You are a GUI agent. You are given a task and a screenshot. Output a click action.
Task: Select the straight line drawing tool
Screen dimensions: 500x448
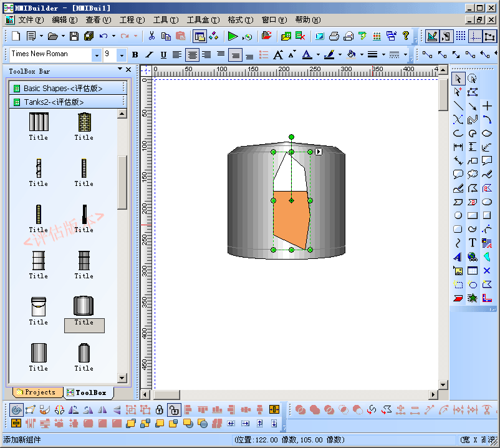[458, 107]
